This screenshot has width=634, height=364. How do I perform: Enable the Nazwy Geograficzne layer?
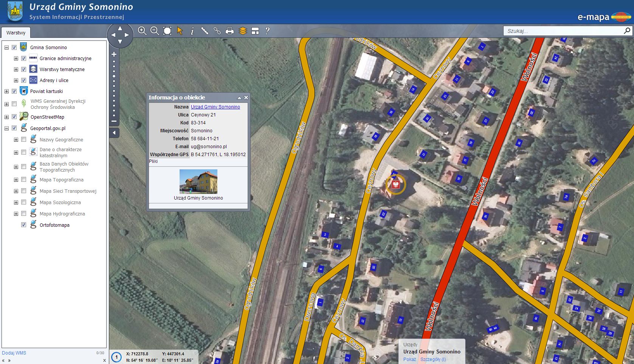tap(24, 139)
